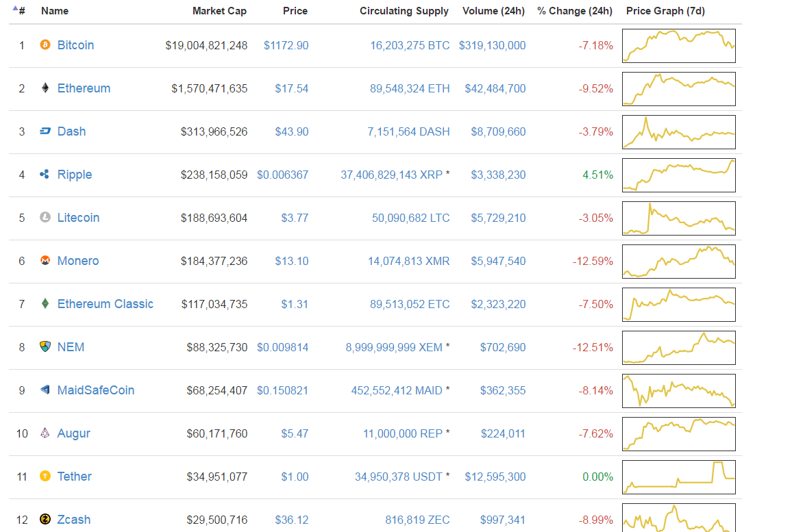Image resolution: width=792 pixels, height=532 pixels.
Task: Click the Bitcoin coin icon
Action: click(x=45, y=45)
